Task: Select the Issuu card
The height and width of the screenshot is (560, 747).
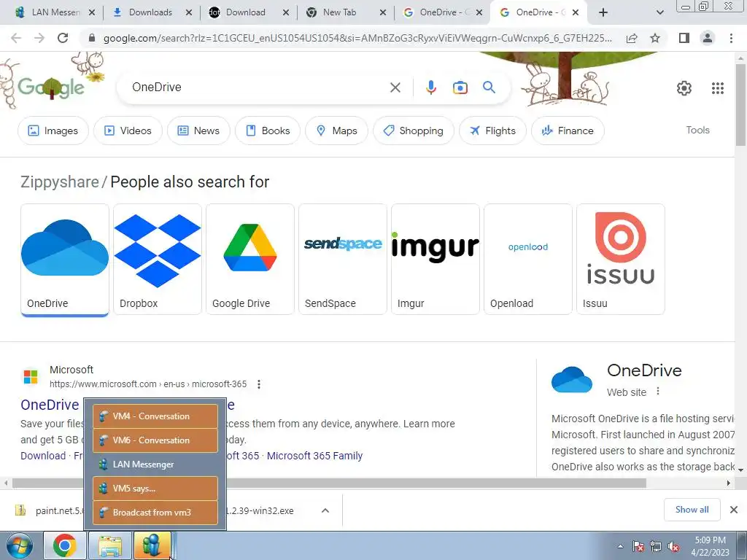Action: click(x=621, y=259)
